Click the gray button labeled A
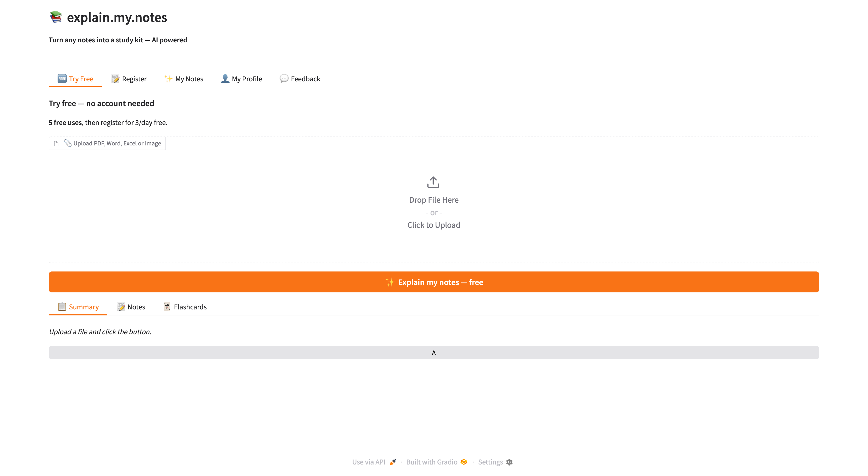 click(x=434, y=353)
